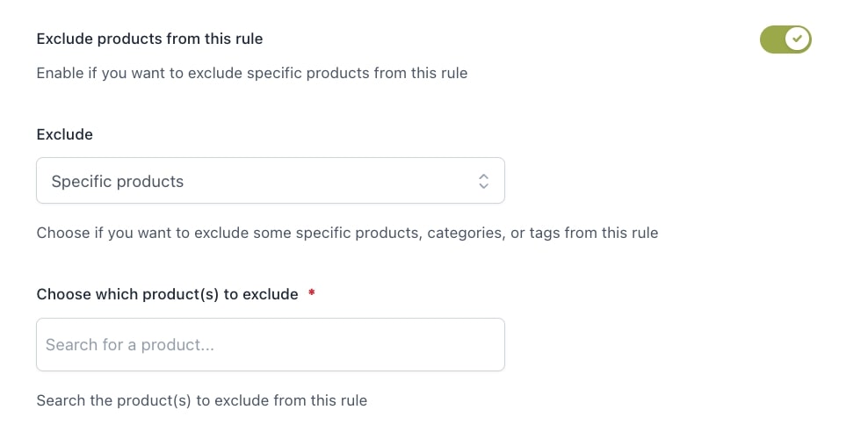Click the Enable if you want to exclude description
This screenshot has height=446, width=868.
pyautogui.click(x=252, y=73)
